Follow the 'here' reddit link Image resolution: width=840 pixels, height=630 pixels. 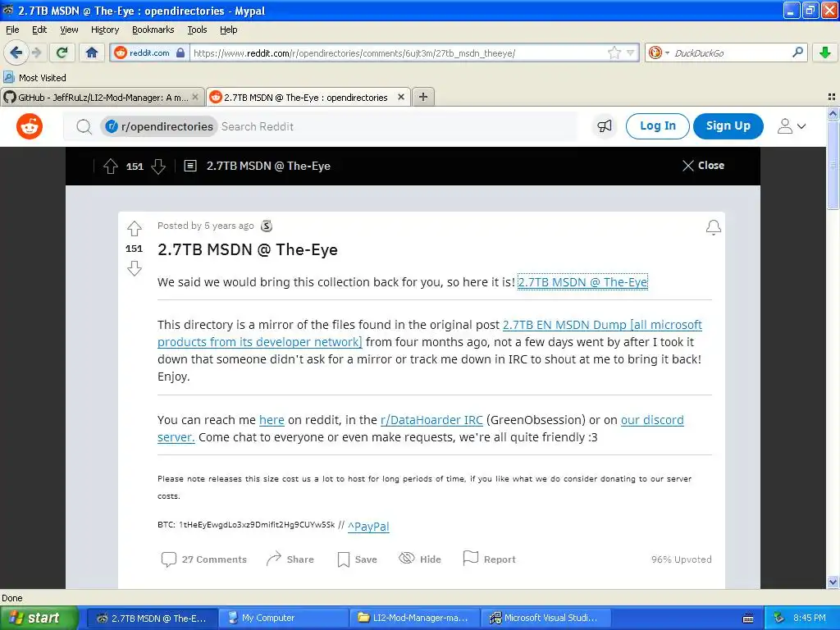coord(272,420)
